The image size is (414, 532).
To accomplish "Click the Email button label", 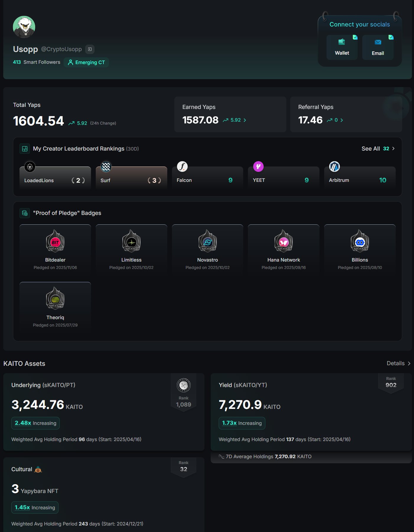I will coord(378,53).
